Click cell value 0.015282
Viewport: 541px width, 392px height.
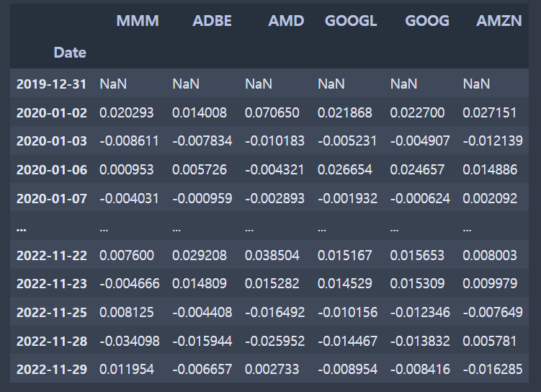pyautogui.click(x=272, y=284)
